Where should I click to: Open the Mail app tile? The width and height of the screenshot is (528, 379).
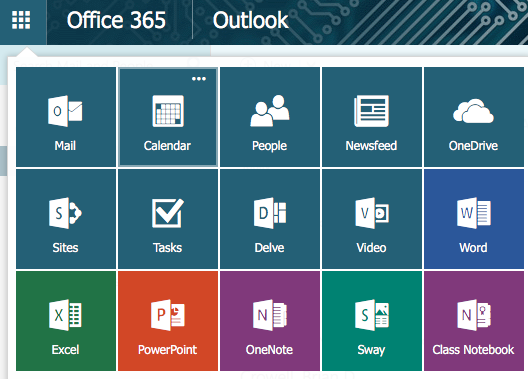pos(66,117)
